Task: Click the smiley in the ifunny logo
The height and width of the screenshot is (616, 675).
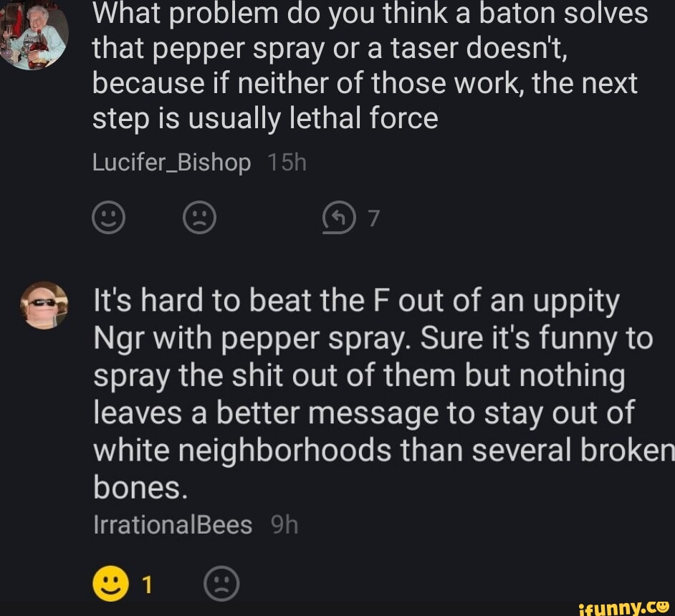Action: point(663,606)
